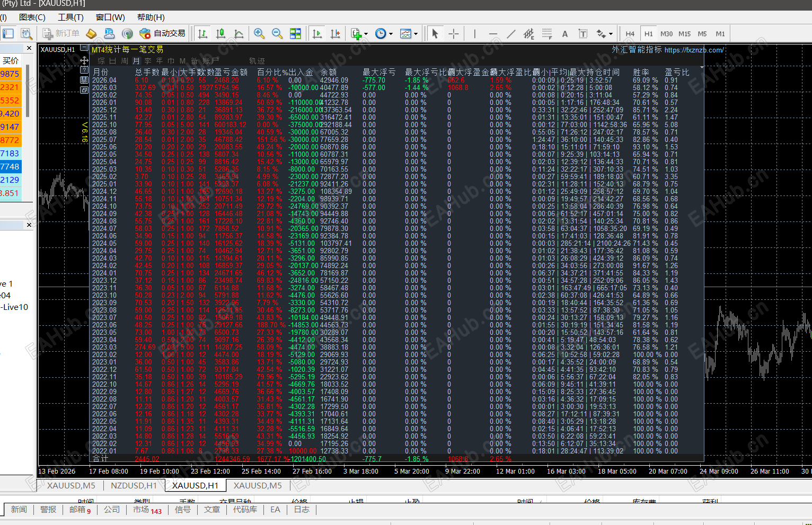Select the 月 monthly statistics tab
The image size is (812, 525).
[136, 61]
